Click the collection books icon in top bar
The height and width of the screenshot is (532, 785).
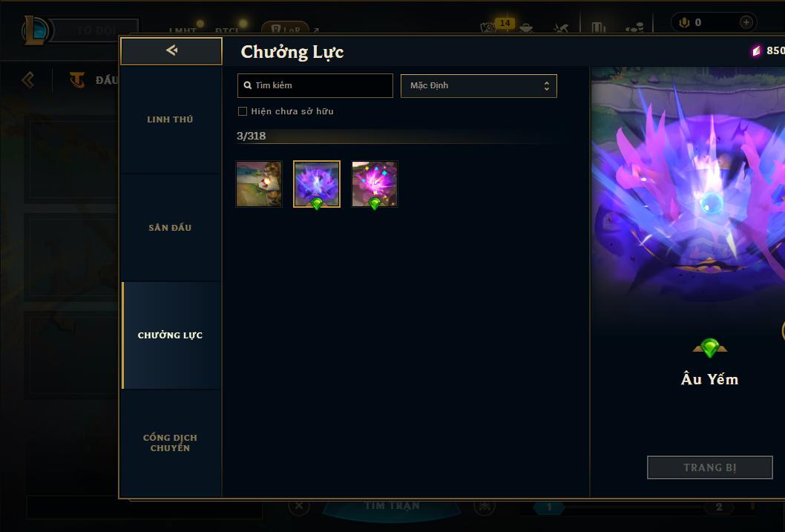click(x=598, y=27)
